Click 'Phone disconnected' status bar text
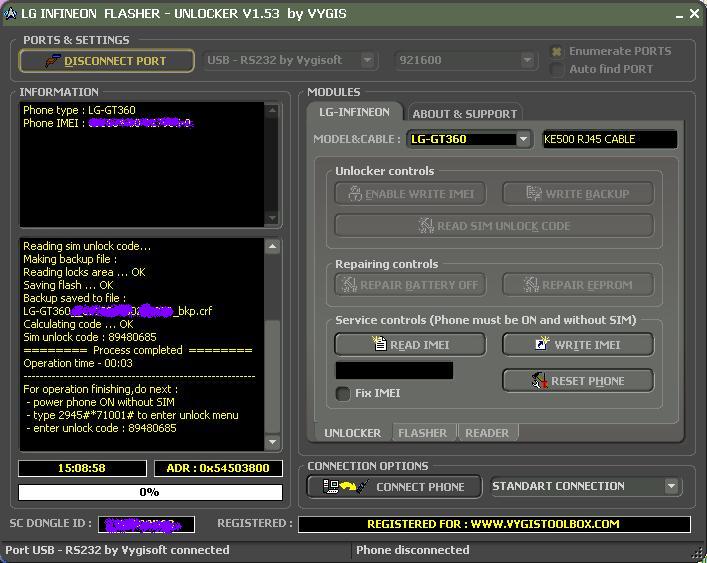Screen dimensions: 707x563 [x=413, y=550]
